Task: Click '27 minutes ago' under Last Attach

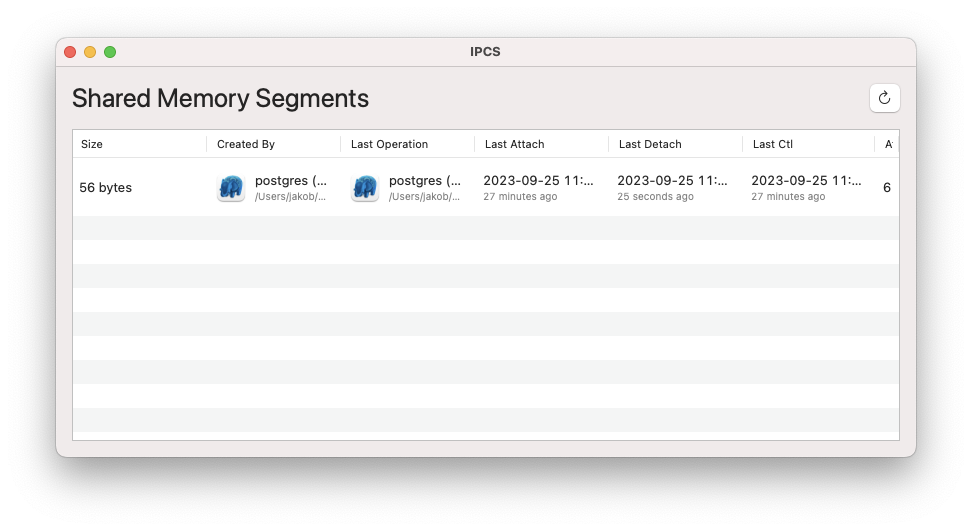Action: pyautogui.click(x=520, y=196)
